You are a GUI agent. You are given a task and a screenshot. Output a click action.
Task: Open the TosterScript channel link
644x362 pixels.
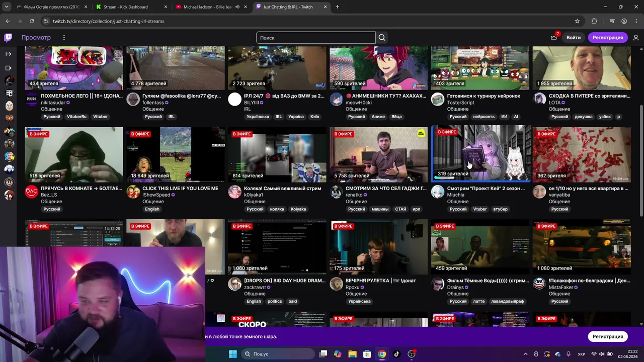tap(461, 103)
